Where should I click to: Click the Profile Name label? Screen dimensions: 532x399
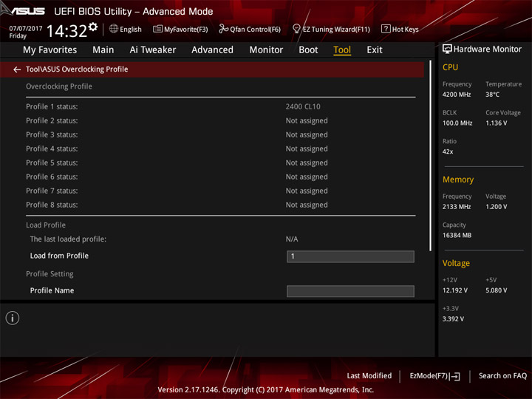[52, 290]
